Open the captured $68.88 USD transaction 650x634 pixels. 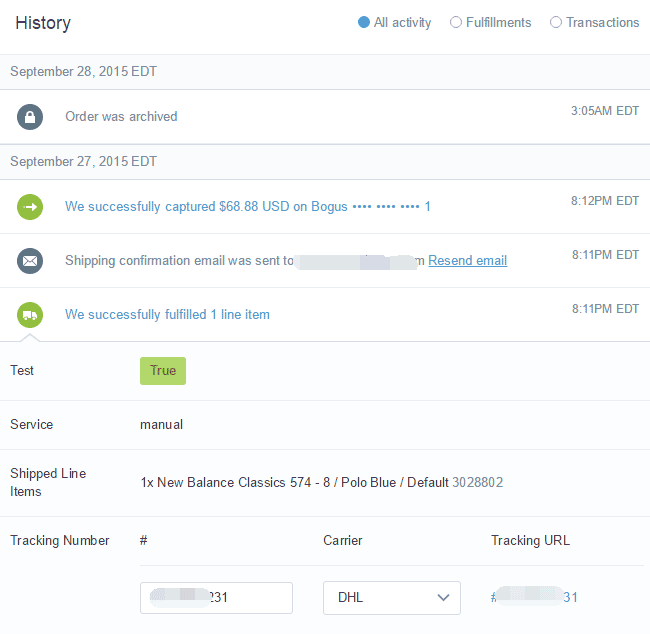pyautogui.click(x=247, y=207)
